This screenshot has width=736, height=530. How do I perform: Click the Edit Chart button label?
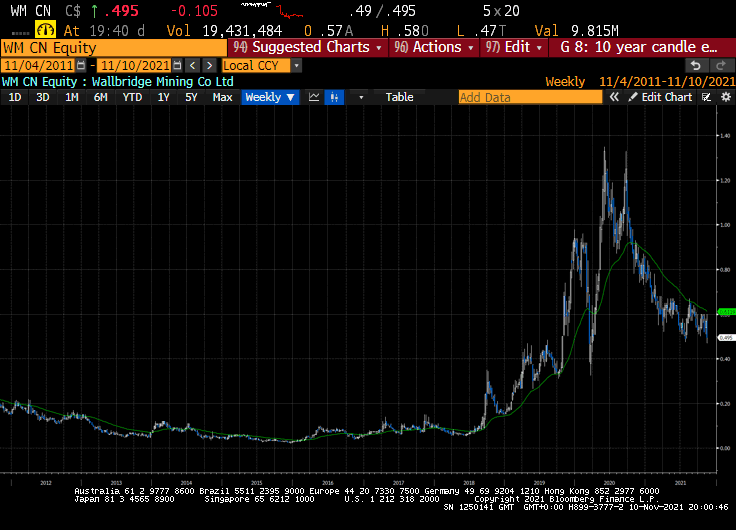click(x=667, y=97)
